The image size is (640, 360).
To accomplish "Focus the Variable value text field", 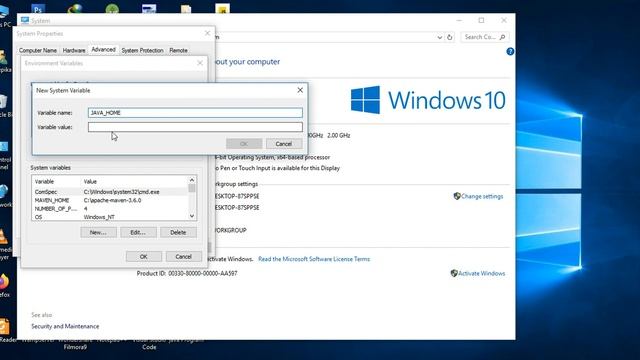I will [195, 127].
